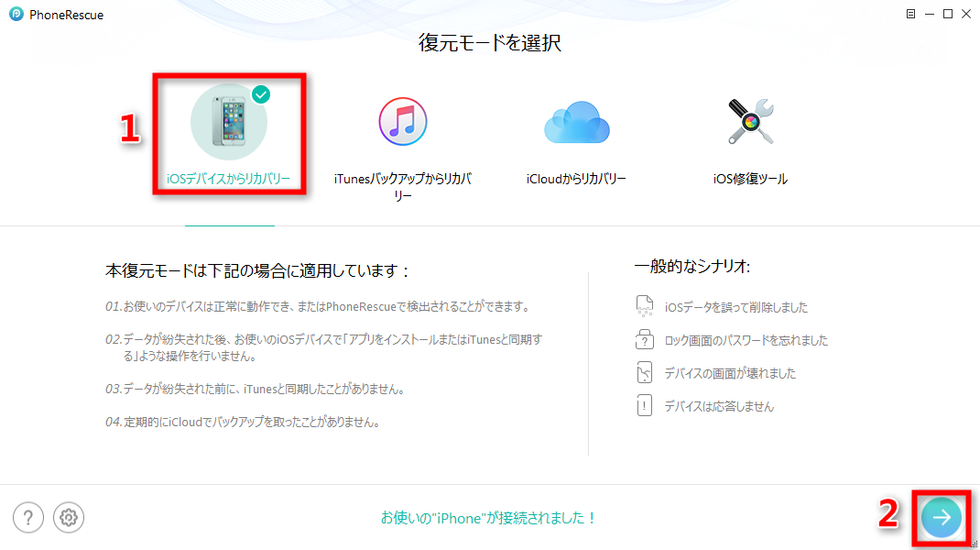Viewport: 980px width, 550px height.
Task: Click text iOSデータを誤って削除しました
Action: click(x=735, y=307)
